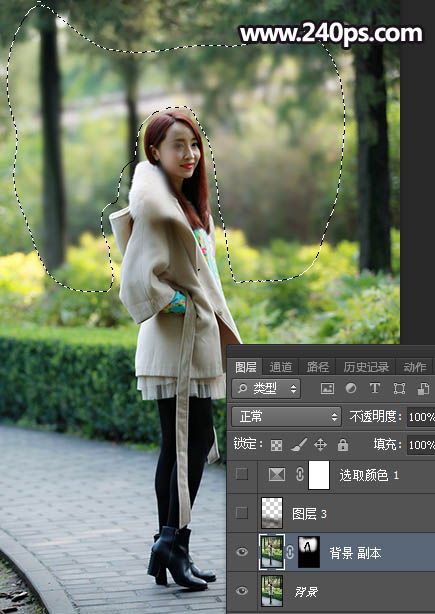The image size is (435, 614).
Task: Lock layer position move icon
Action: coord(320,445)
